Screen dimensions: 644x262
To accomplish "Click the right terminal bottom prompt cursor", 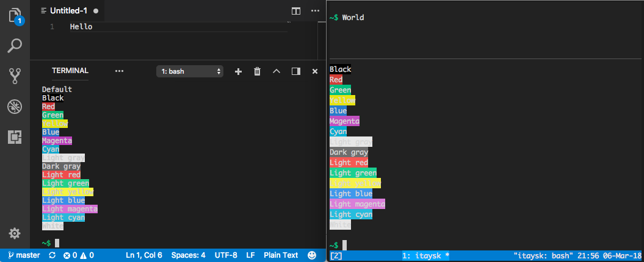I will pyautogui.click(x=345, y=245).
